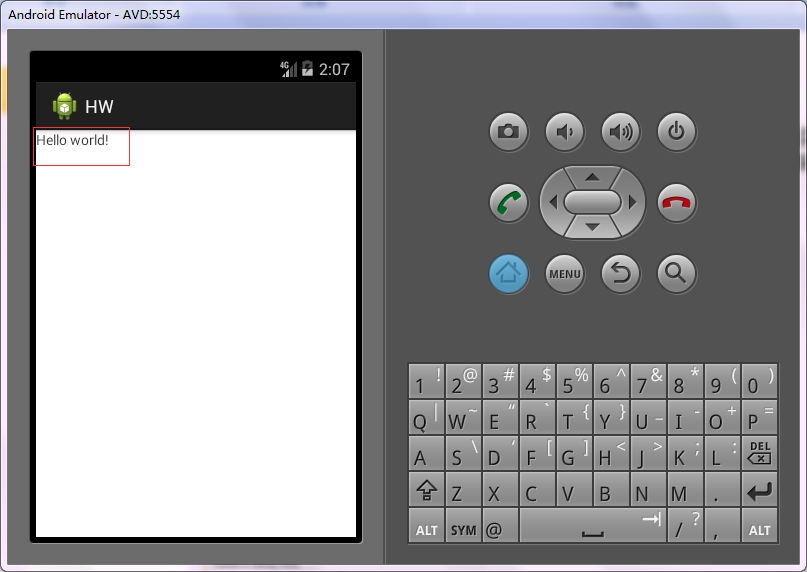Click the HW title in action bar
The height and width of the screenshot is (572, 807).
click(x=99, y=107)
